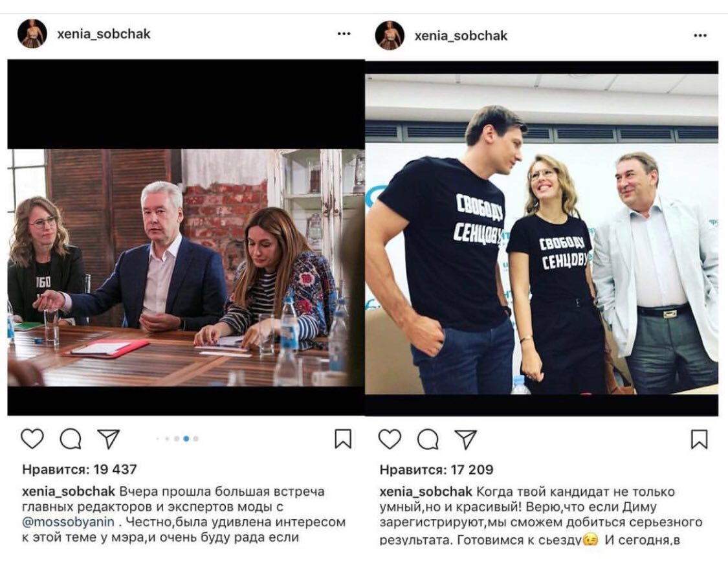This screenshot has width=728, height=569.
Task: Open comments on the right post
Action: [428, 440]
